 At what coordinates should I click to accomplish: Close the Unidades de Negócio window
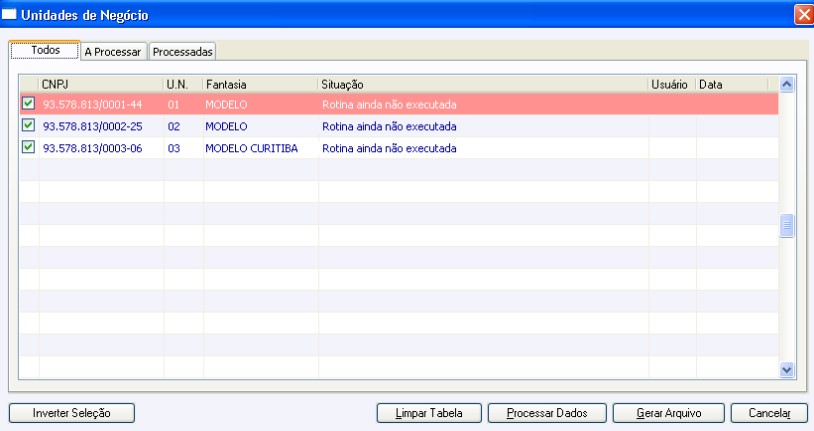804,15
